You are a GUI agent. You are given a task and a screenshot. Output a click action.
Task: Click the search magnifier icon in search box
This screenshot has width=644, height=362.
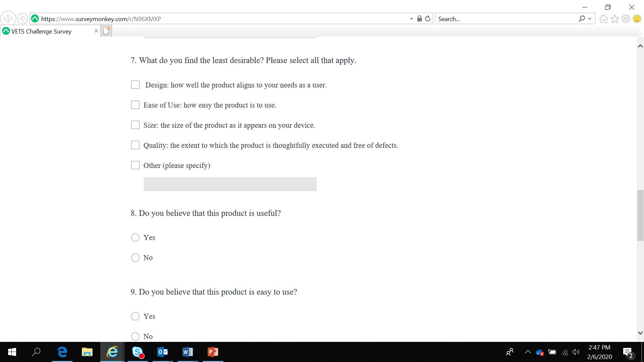tap(582, 19)
